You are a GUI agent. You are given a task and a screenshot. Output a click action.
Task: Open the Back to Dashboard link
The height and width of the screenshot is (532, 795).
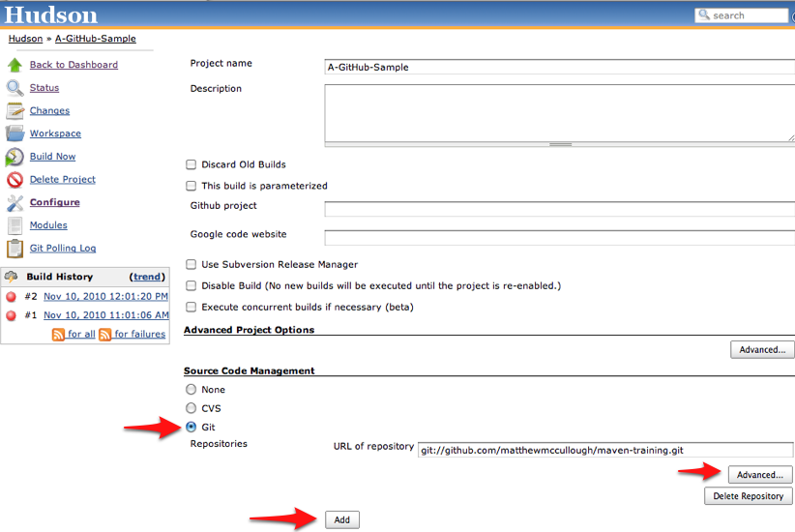74,65
